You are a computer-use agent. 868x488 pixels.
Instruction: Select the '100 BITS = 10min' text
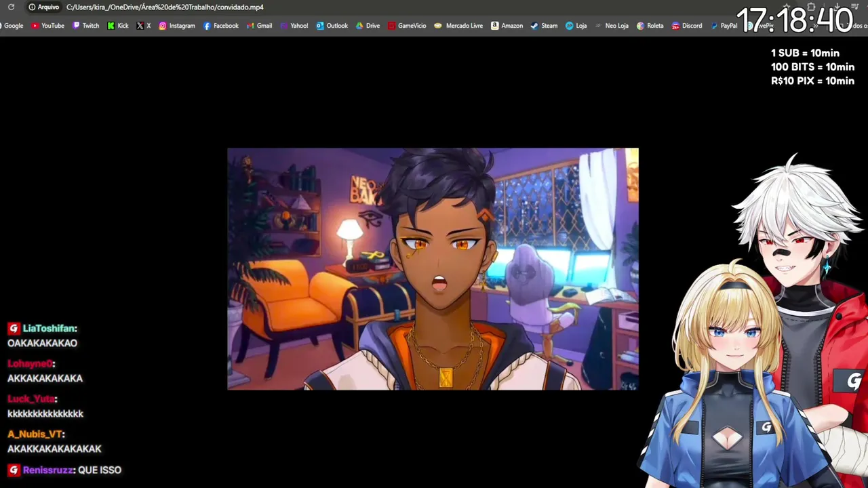[x=812, y=67]
